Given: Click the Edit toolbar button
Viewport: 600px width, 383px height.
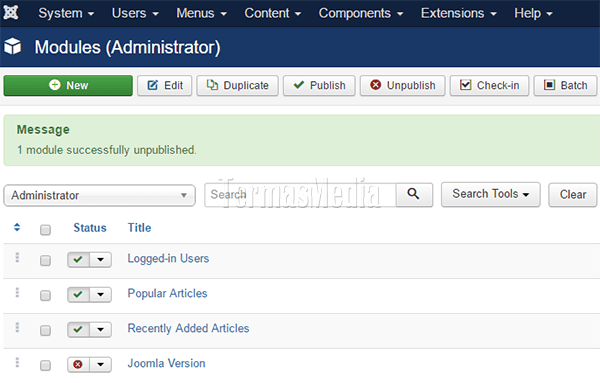Looking at the screenshot, I should click(x=165, y=85).
